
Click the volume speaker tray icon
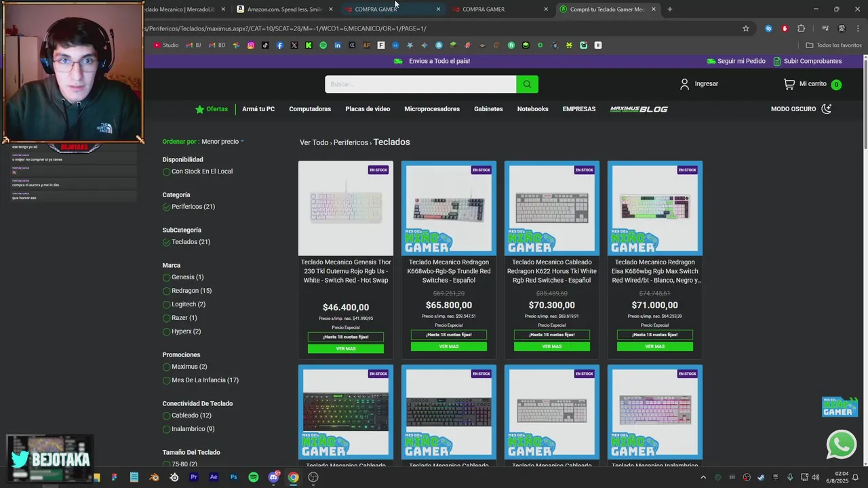tap(815, 477)
